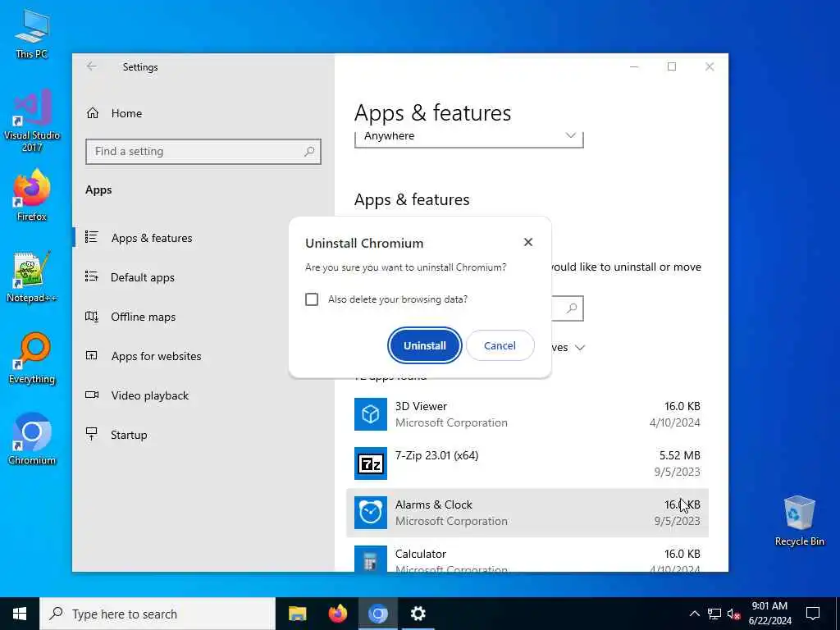
Task: Open This PC desktop icon
Action: click(x=32, y=34)
